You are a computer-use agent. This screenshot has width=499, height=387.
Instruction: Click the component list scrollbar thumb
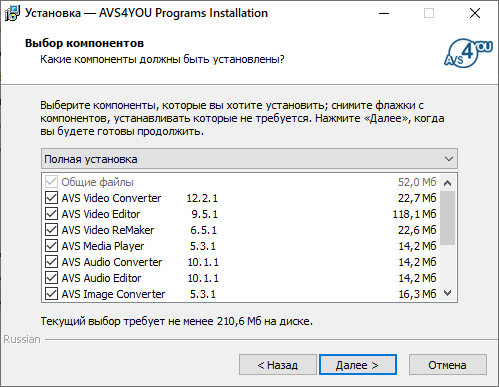tap(448, 218)
